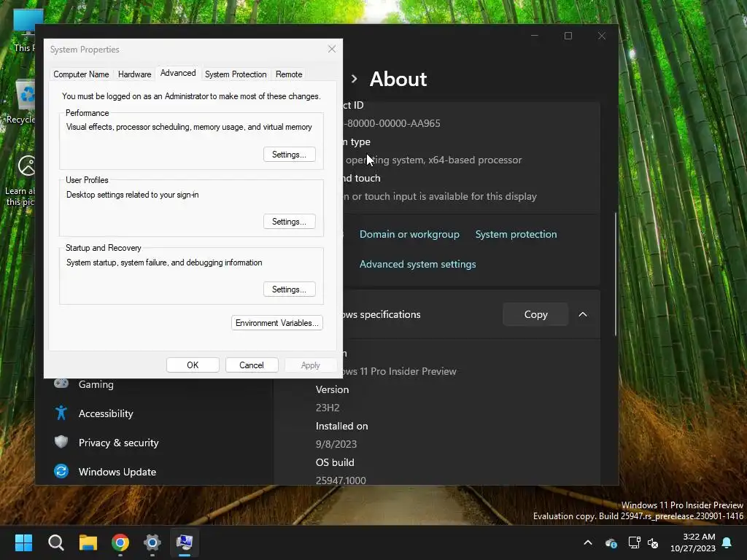Image resolution: width=747 pixels, height=560 pixels.
Task: Click the About page title
Action: (398, 79)
